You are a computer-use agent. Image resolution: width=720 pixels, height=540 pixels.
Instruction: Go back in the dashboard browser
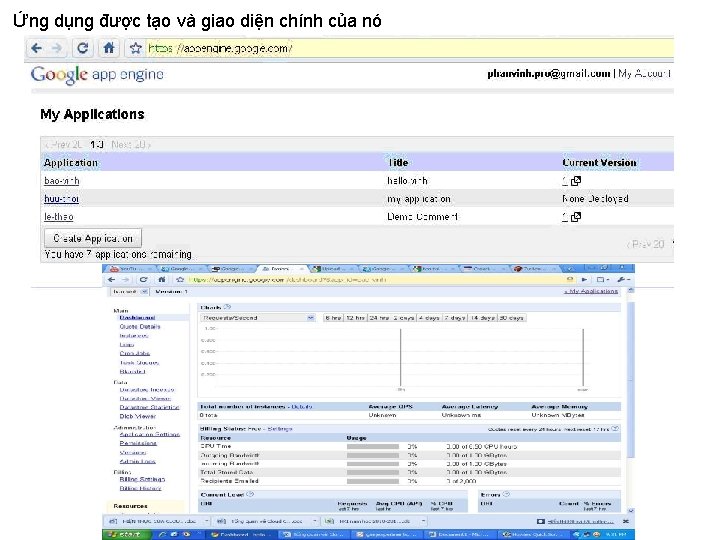click(x=112, y=280)
